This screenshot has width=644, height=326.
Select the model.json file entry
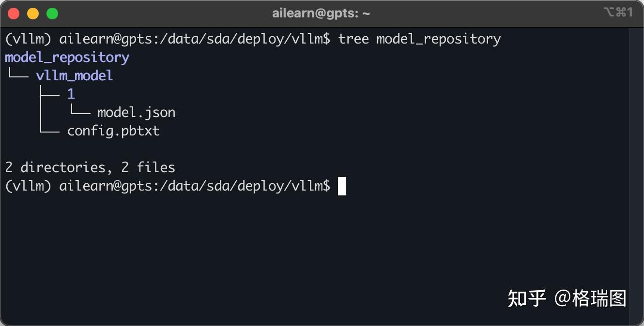tap(136, 113)
